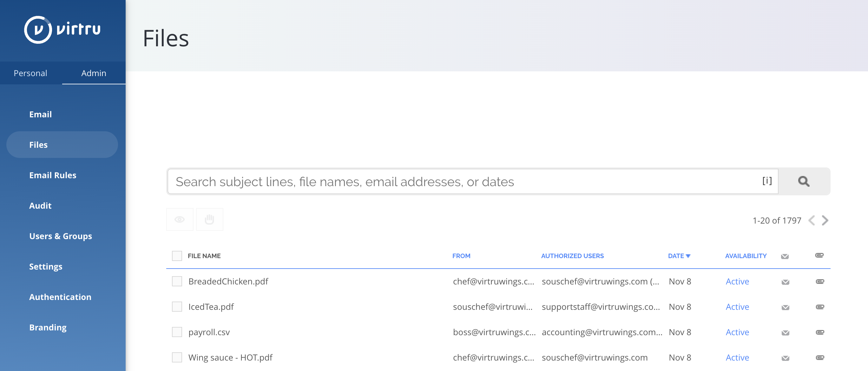Click the hand (revoke) toolbar icon
The height and width of the screenshot is (371, 868).
pos(209,219)
